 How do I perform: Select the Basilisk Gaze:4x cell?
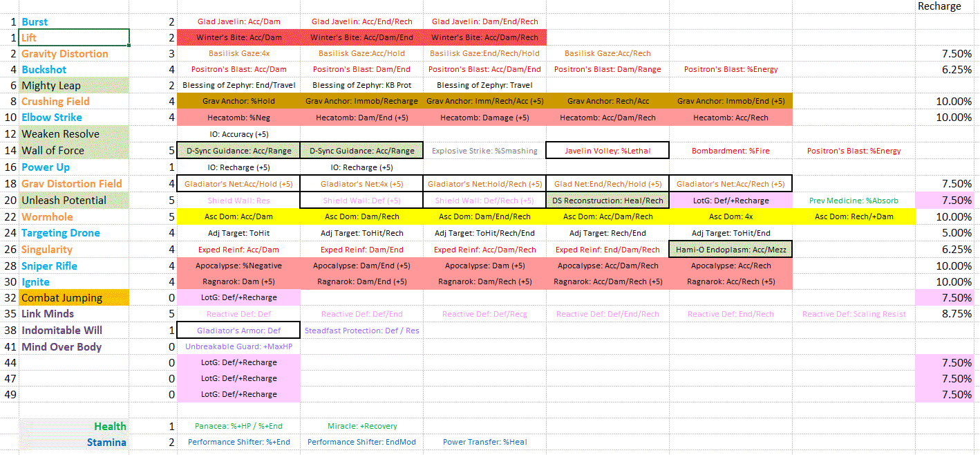[238, 53]
